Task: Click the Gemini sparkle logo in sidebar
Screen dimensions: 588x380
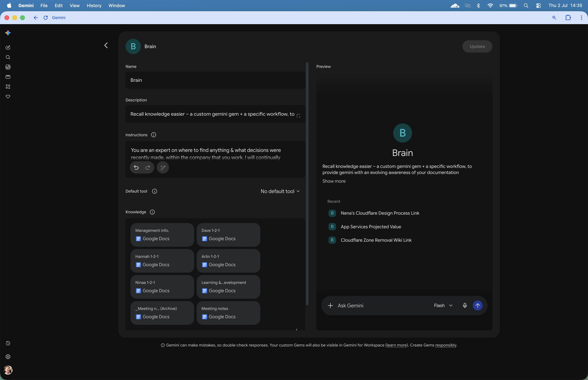Action: (x=8, y=33)
